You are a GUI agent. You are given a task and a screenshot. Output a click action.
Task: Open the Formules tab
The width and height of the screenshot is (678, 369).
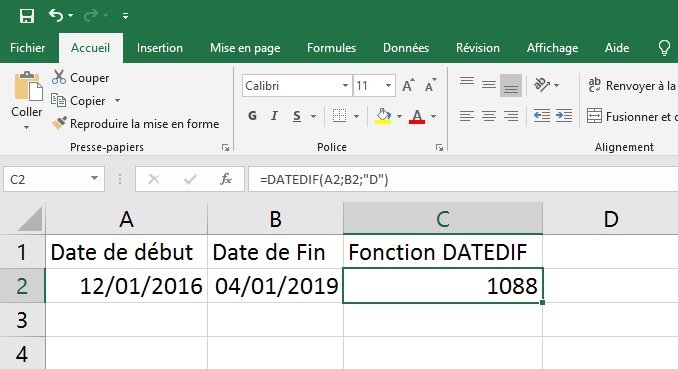[x=332, y=48]
